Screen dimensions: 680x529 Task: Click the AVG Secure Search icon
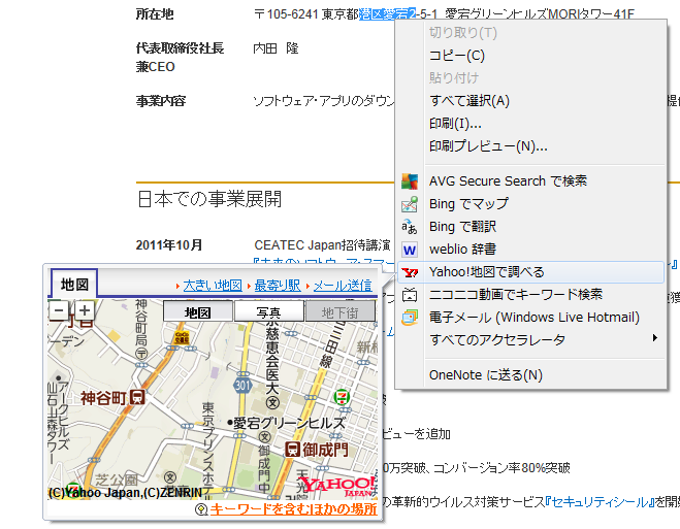point(409,181)
